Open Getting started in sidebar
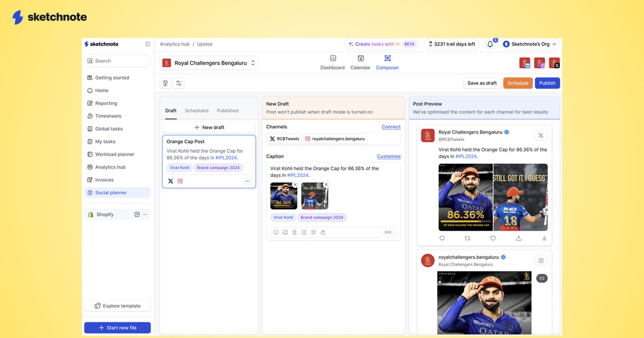Screen dimensions: 644x338 pos(117,78)
